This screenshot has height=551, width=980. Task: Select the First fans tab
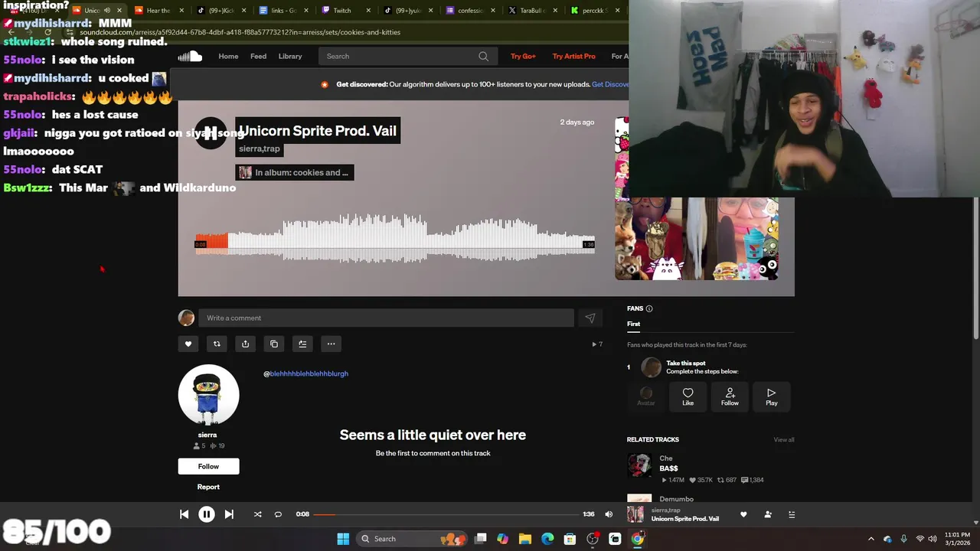(633, 324)
